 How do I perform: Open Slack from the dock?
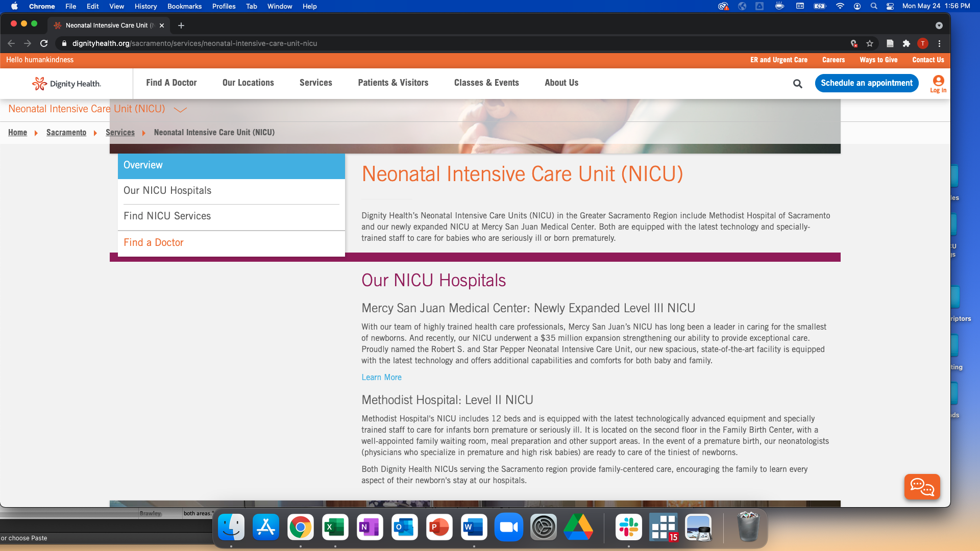(x=628, y=527)
